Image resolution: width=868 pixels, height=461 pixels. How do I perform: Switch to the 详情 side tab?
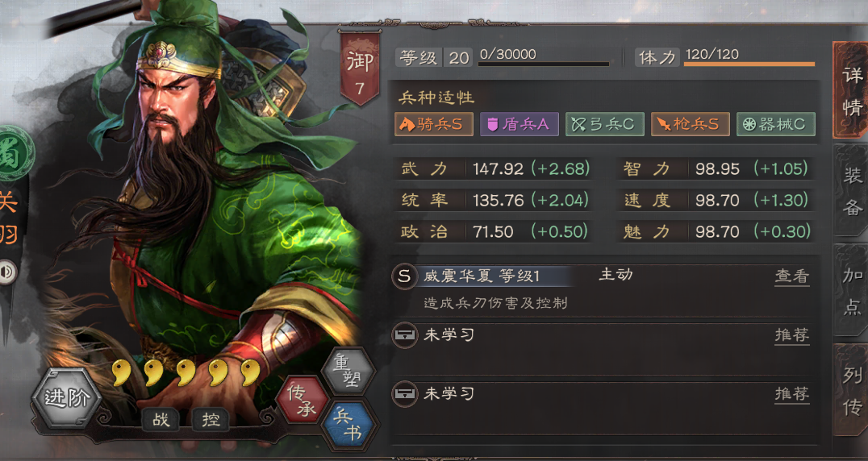851,90
